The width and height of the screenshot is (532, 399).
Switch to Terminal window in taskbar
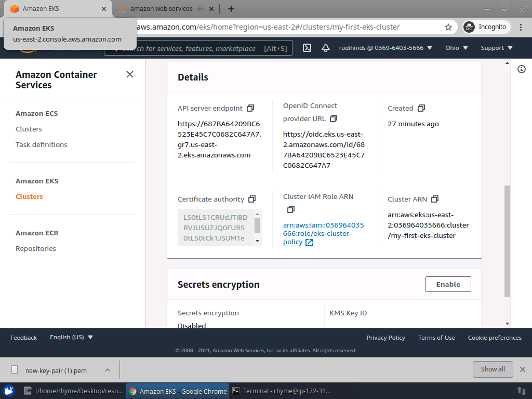pos(281,391)
